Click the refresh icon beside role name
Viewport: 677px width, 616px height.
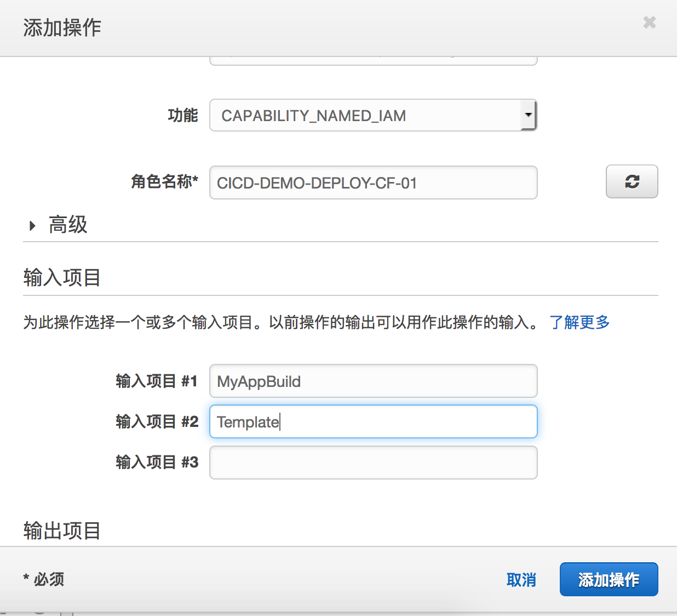(x=632, y=181)
